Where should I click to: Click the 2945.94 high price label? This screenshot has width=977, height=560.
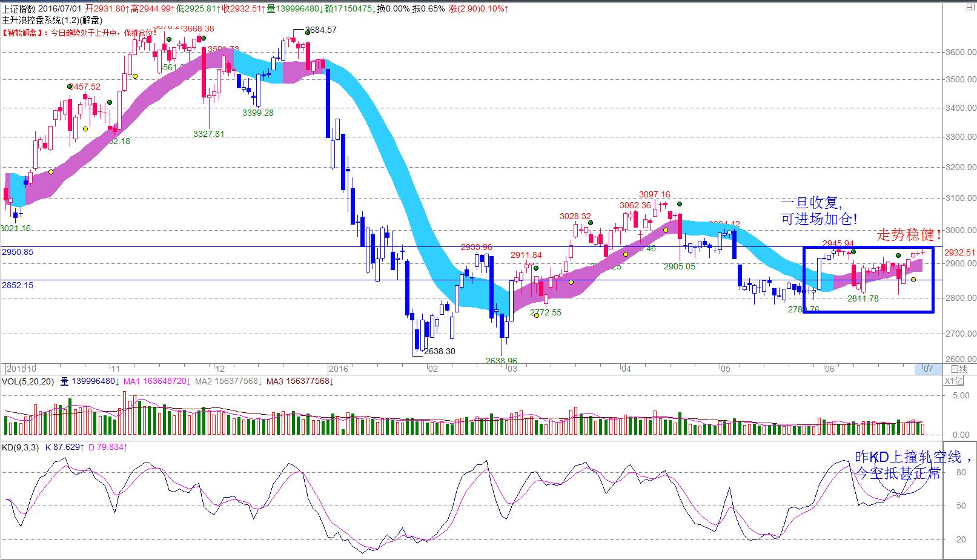click(x=838, y=243)
